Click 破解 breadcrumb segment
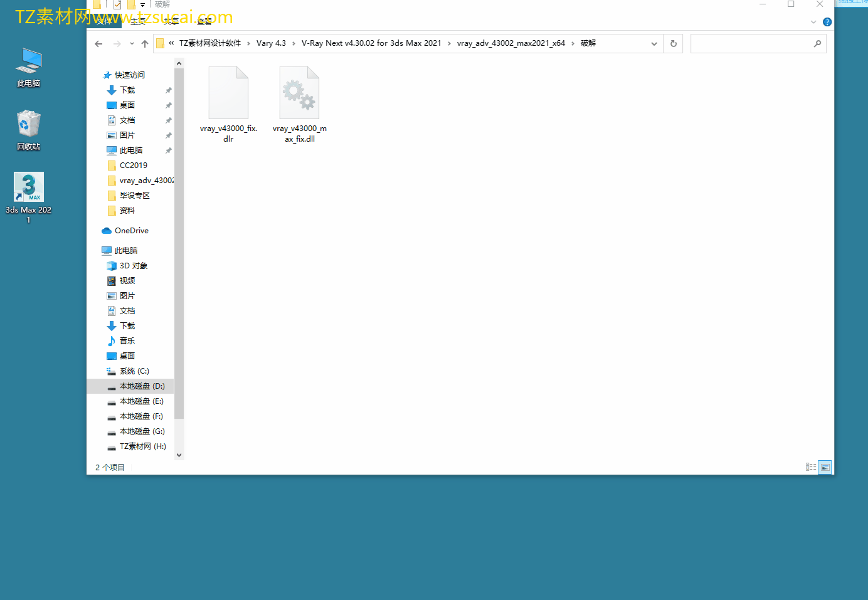This screenshot has width=868, height=600. coord(588,43)
